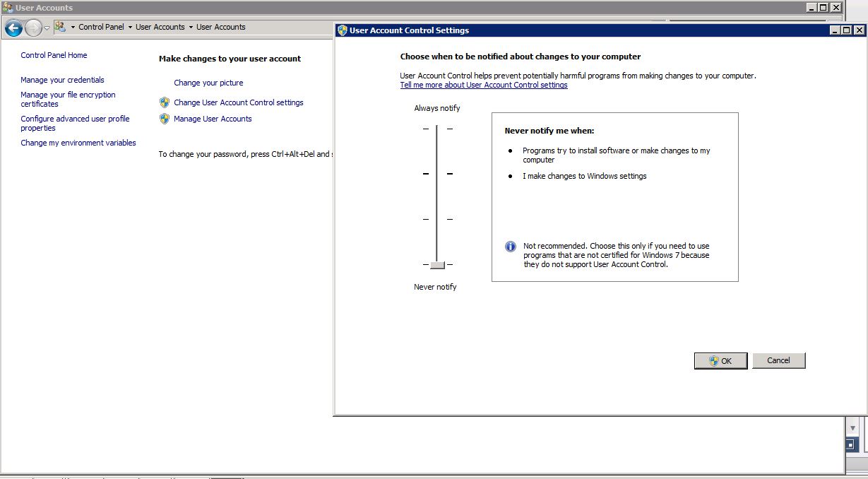Open the recent pages dropdown beside Forward arrow

(47, 28)
